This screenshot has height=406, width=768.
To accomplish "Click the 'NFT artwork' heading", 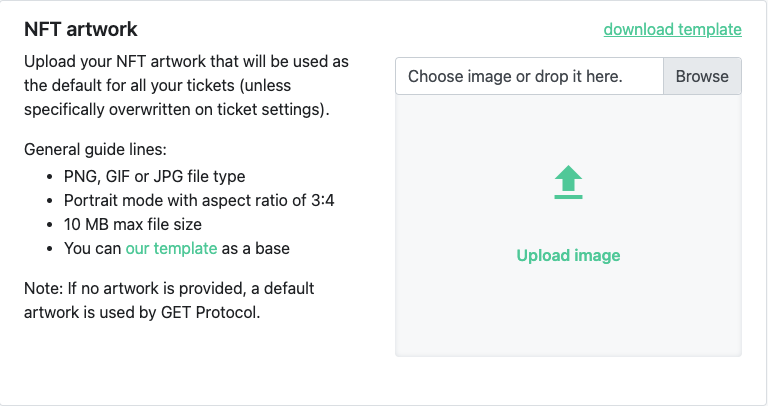I will pos(81,29).
